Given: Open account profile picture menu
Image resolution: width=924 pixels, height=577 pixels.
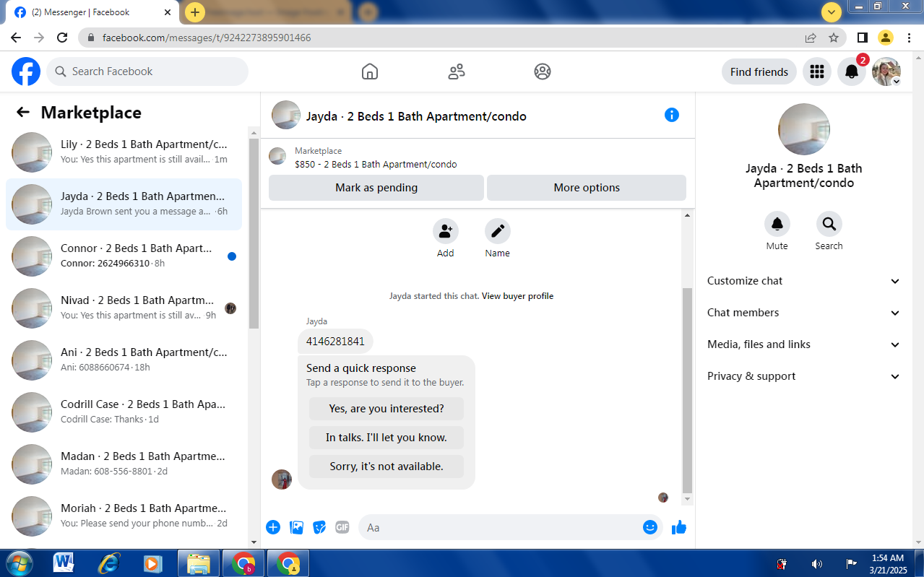Looking at the screenshot, I should (886, 71).
